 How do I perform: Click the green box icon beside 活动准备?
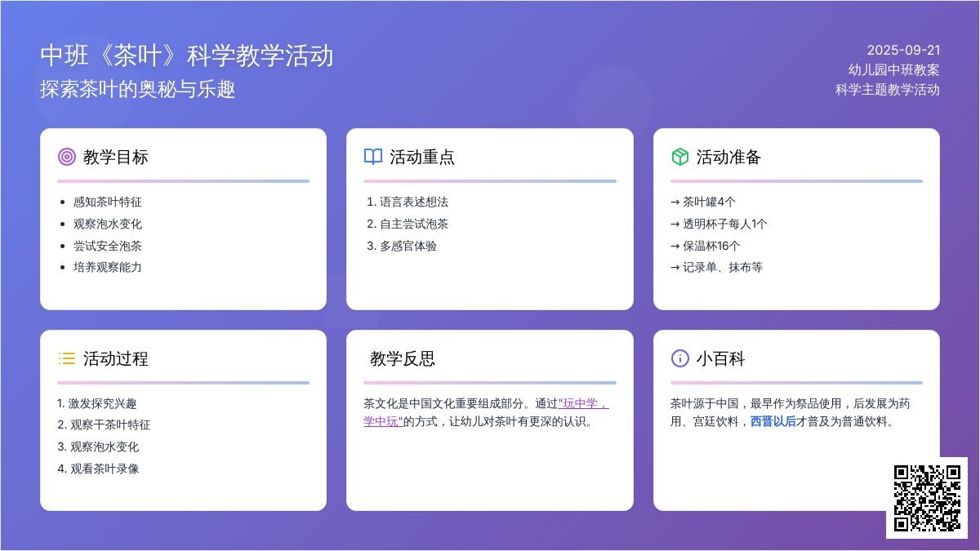679,157
